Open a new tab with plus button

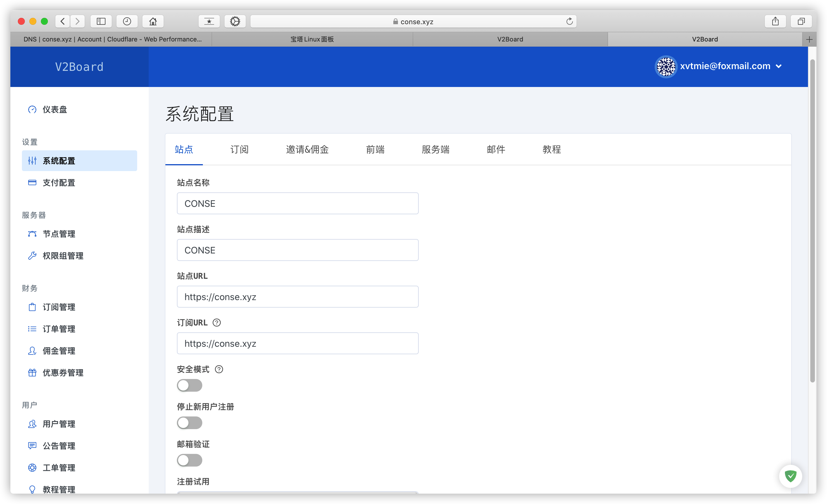click(x=809, y=39)
